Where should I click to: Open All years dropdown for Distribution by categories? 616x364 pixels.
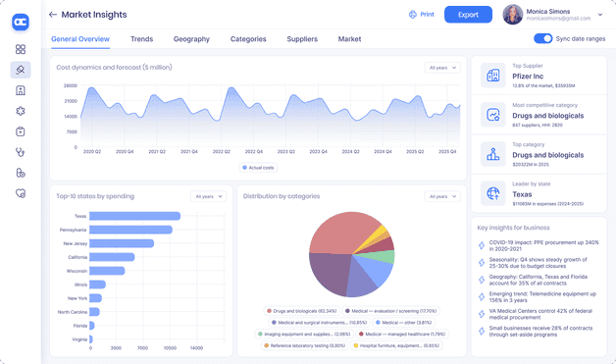pos(442,196)
